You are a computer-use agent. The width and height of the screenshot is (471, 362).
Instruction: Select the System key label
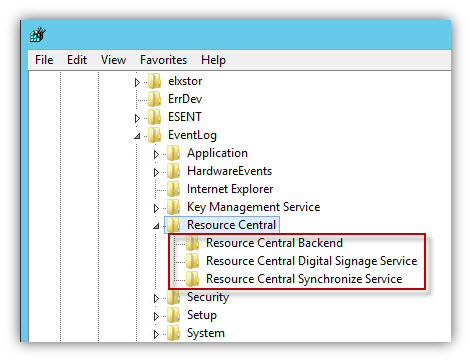pyautogui.click(x=206, y=333)
